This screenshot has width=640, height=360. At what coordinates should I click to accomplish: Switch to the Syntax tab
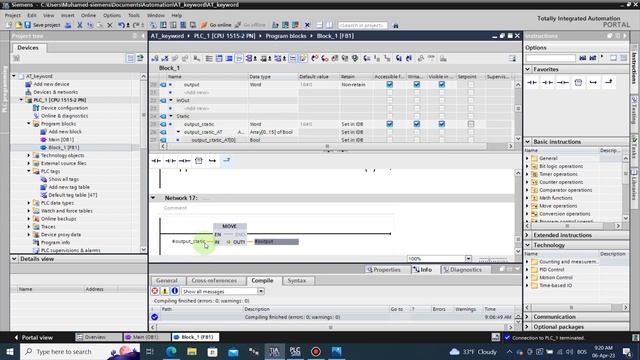pos(297,281)
